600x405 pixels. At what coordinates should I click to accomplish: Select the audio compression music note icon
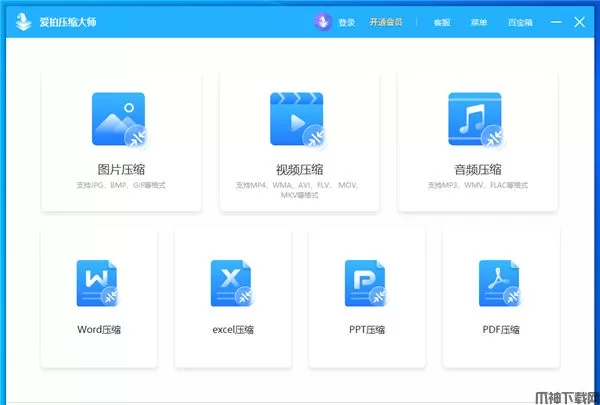[x=475, y=120]
